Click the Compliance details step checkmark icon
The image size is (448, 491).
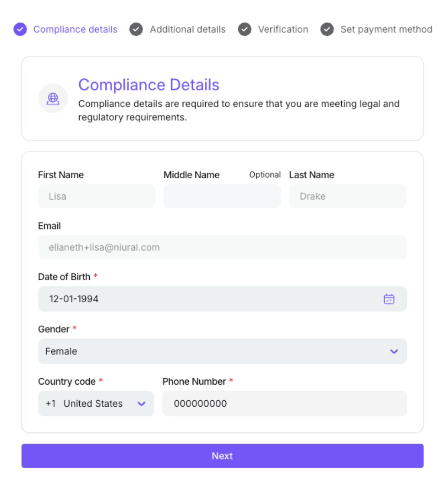tap(20, 30)
